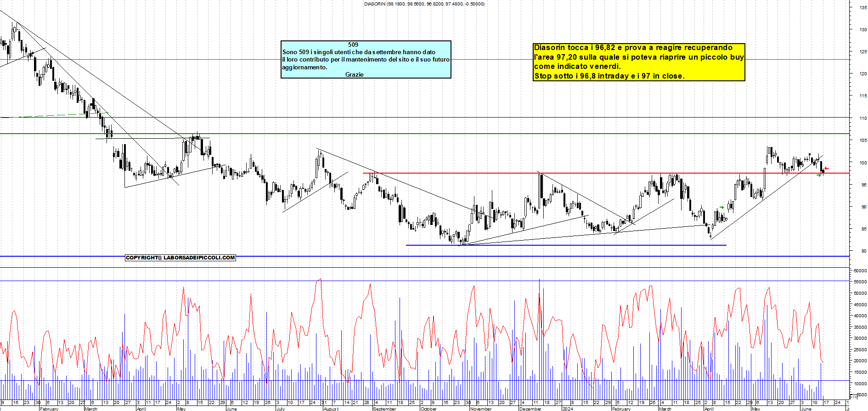Click price axis label 95
This screenshot has height=411, width=868.
pyautogui.click(x=864, y=185)
